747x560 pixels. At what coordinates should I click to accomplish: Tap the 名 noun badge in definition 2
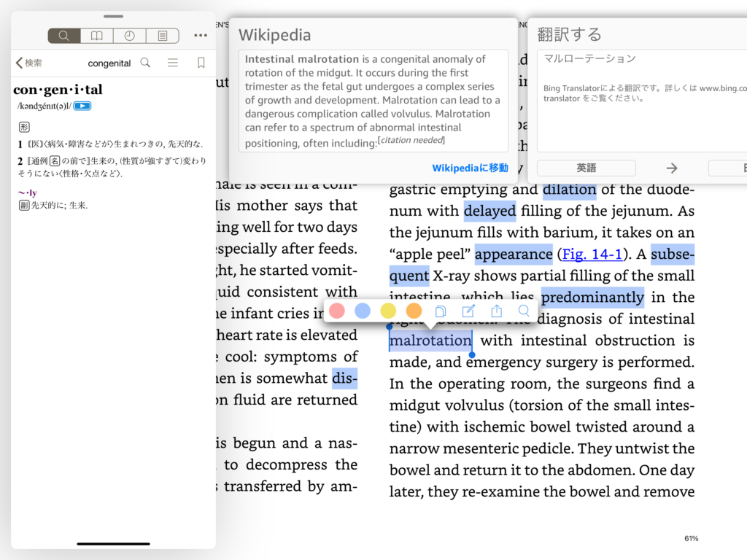[x=55, y=161]
